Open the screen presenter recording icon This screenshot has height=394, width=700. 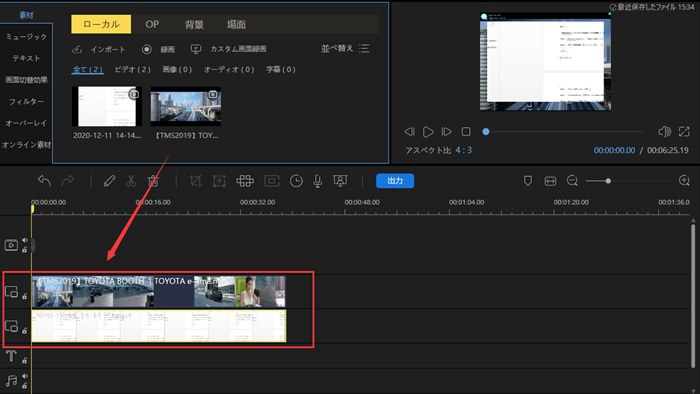pyautogui.click(x=340, y=181)
